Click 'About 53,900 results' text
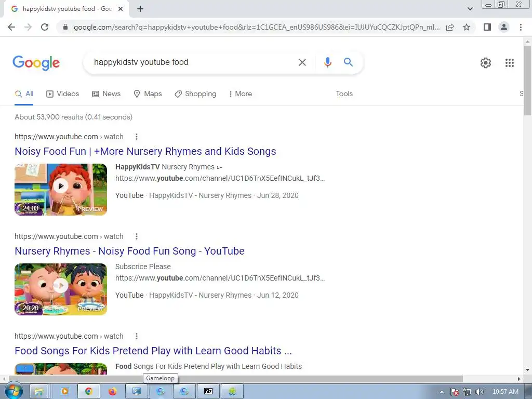Screen dimensions: 532x399 49,117
